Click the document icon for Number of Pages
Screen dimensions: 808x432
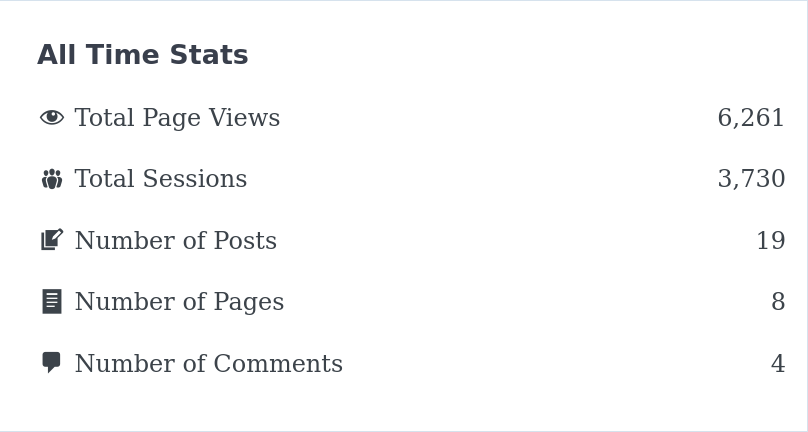(x=52, y=302)
